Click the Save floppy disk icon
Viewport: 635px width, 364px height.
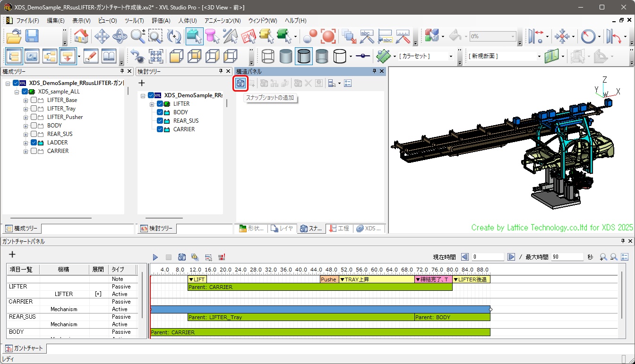tap(32, 36)
